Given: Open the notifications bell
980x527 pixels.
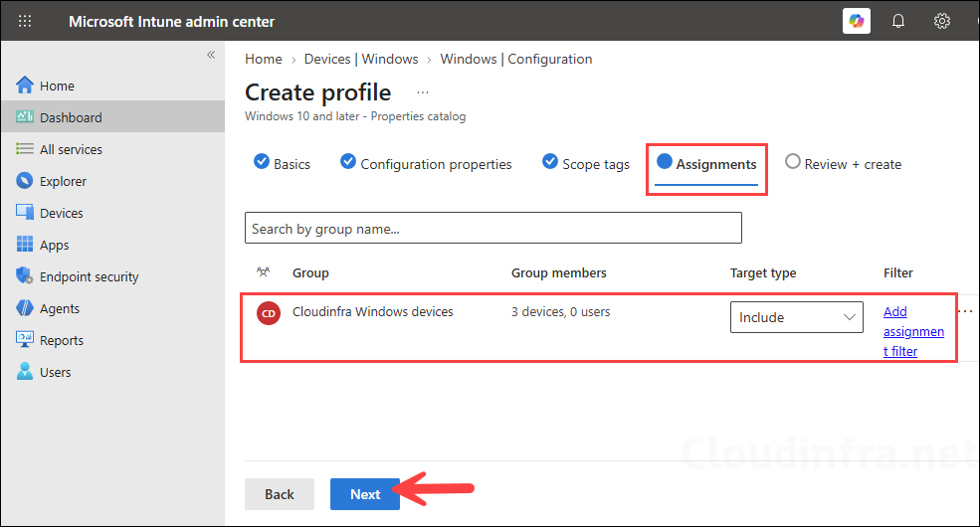Looking at the screenshot, I should 898,21.
